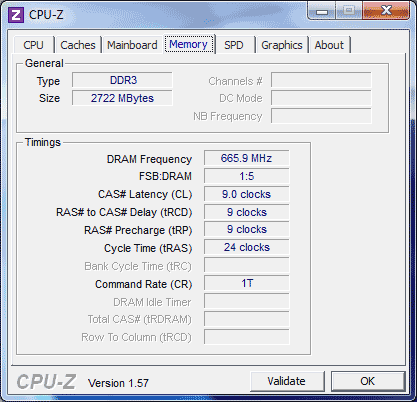The width and height of the screenshot is (417, 402).
Task: Click the RAS# Precharge (tRP) label
Action: [x=138, y=230]
